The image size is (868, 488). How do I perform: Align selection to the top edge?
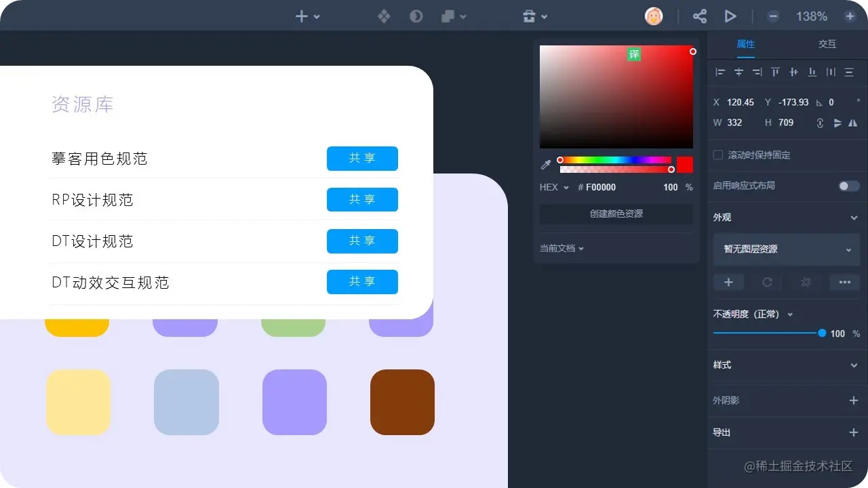coord(775,72)
